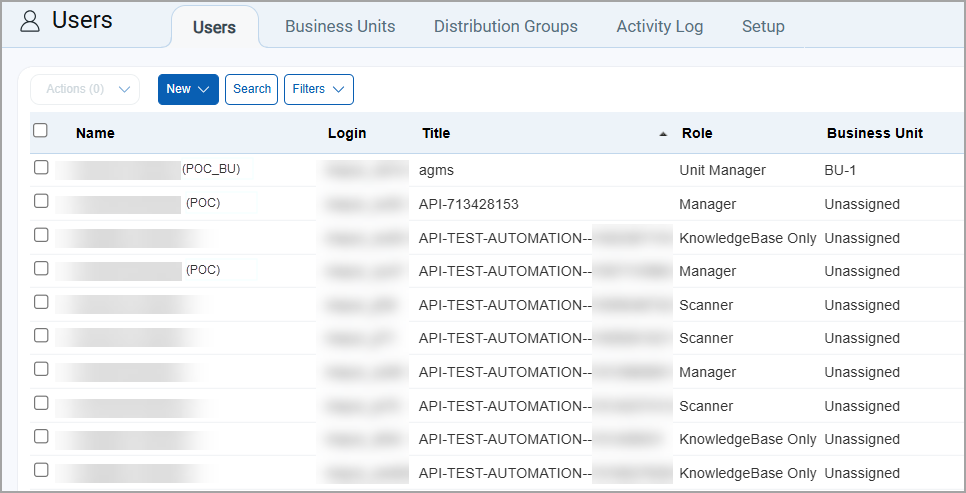Click the 'Unit Manager' role cell
The image size is (966, 493).
tap(723, 171)
